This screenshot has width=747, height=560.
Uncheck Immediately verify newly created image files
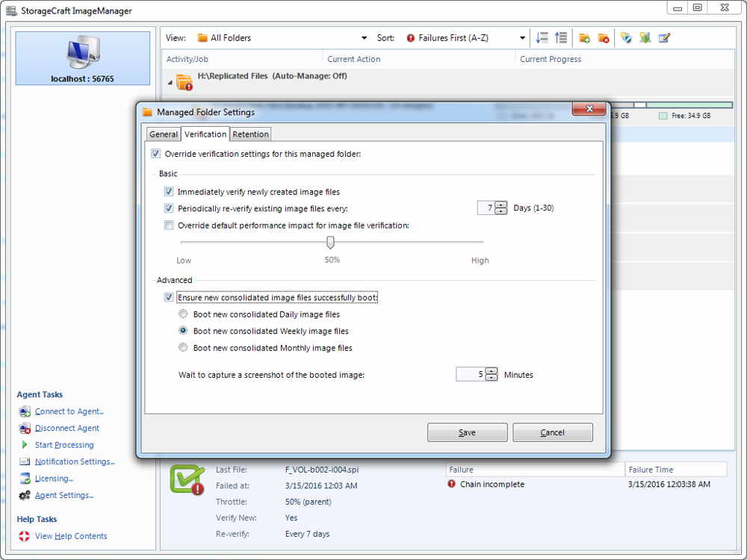tap(169, 191)
